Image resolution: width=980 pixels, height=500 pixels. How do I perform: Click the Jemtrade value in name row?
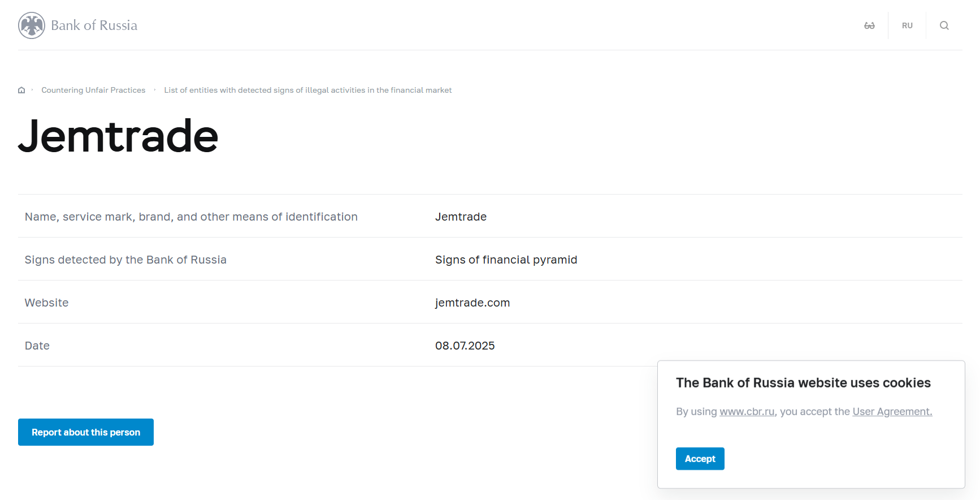pos(461,217)
